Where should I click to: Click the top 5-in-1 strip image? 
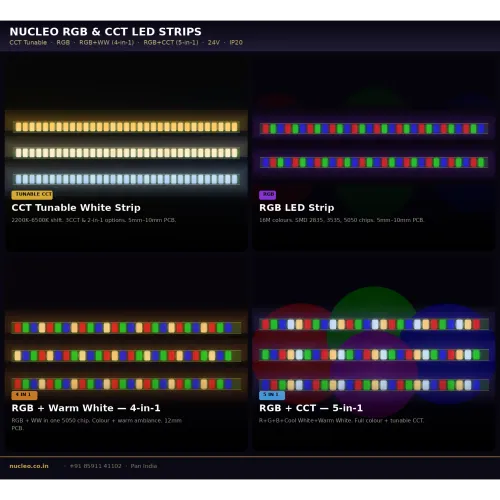pos(374,324)
